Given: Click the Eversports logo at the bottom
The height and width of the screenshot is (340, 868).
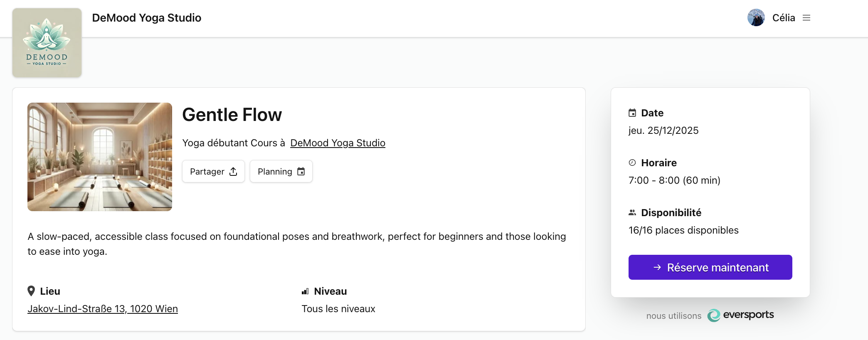Looking at the screenshot, I should coord(740,315).
